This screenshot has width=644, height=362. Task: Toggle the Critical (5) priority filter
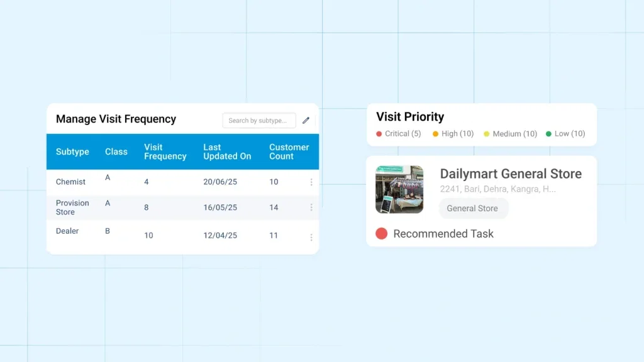[399, 134]
